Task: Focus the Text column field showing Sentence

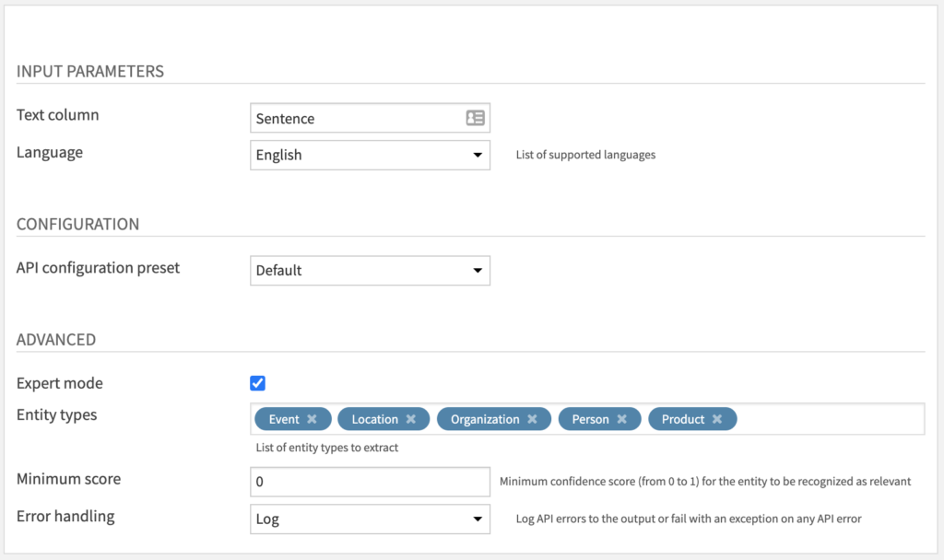Action: (x=371, y=118)
